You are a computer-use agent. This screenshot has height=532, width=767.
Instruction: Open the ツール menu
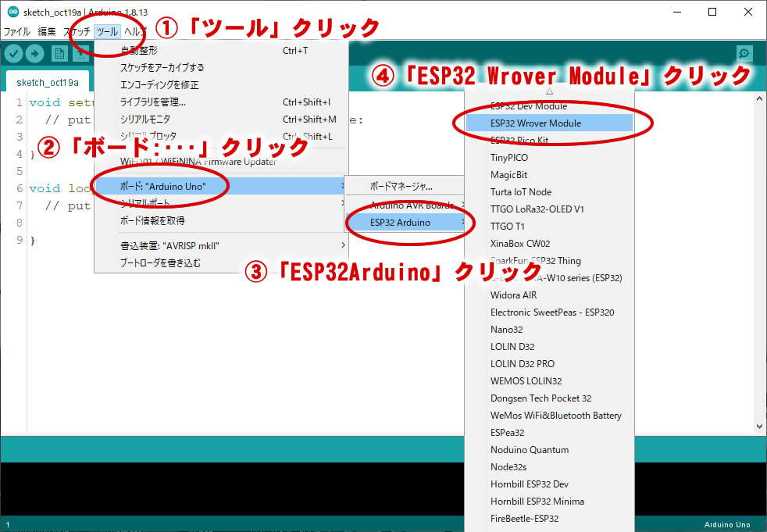click(107, 32)
